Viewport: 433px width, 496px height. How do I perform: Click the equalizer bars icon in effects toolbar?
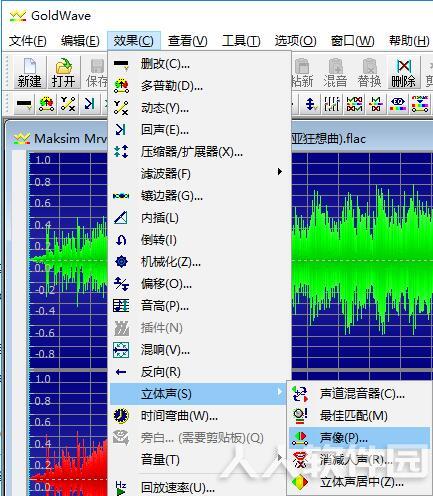click(332, 104)
